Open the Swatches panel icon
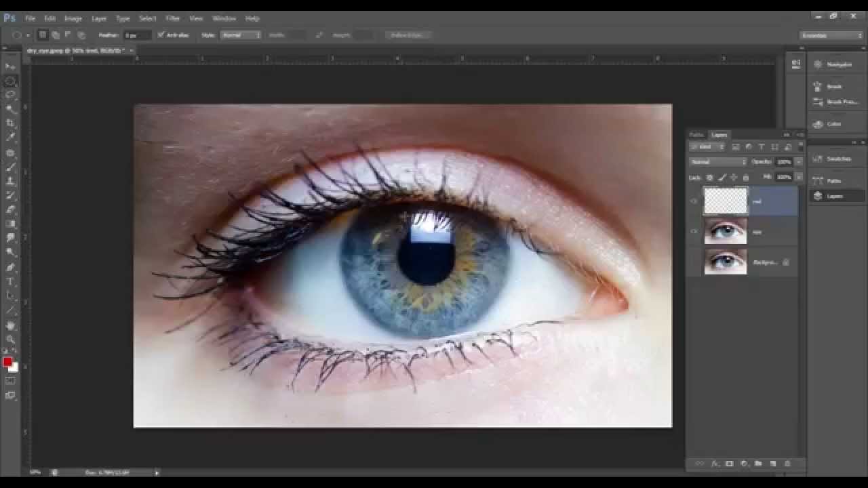The image size is (868, 488). (818, 159)
